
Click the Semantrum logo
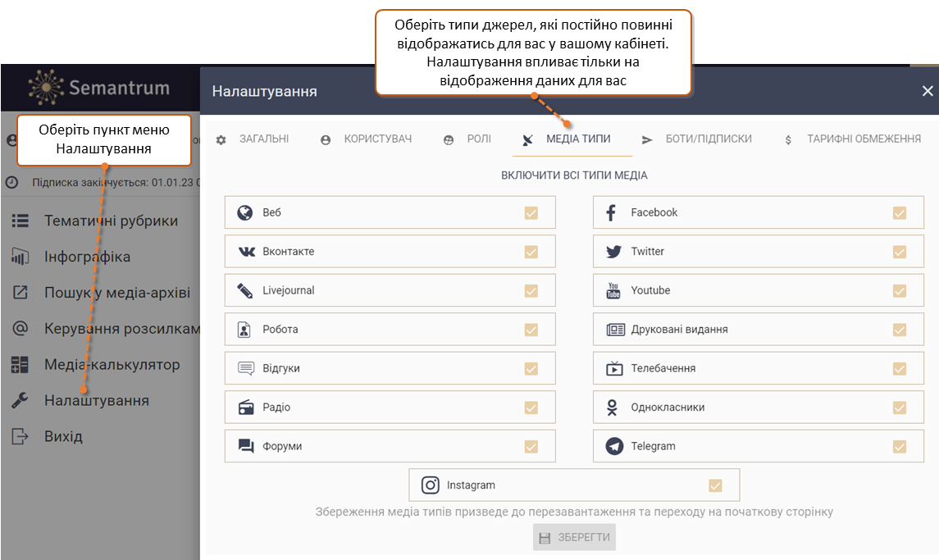click(x=98, y=88)
